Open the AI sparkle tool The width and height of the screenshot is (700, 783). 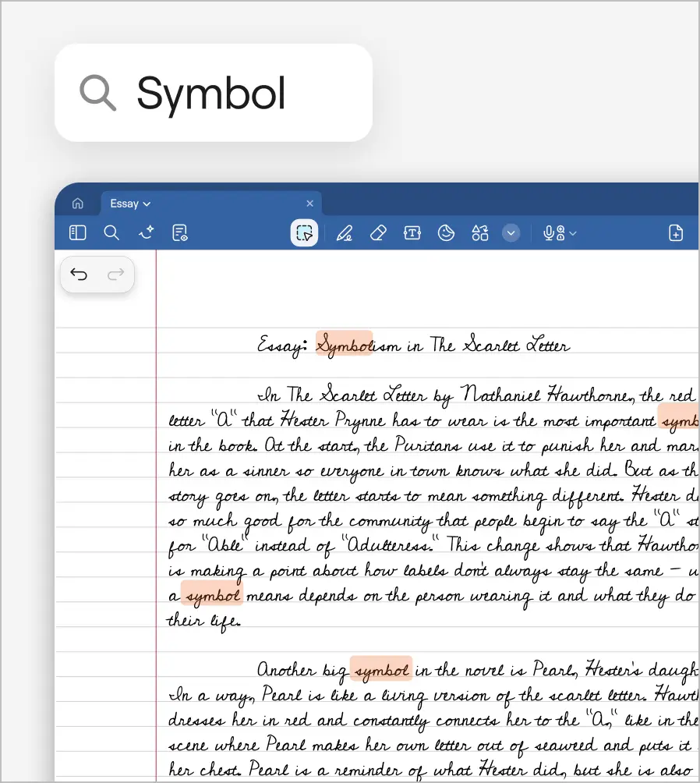click(146, 232)
